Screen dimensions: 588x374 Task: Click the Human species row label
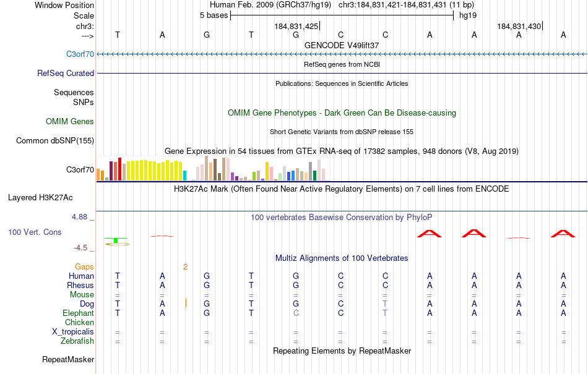coord(81,276)
